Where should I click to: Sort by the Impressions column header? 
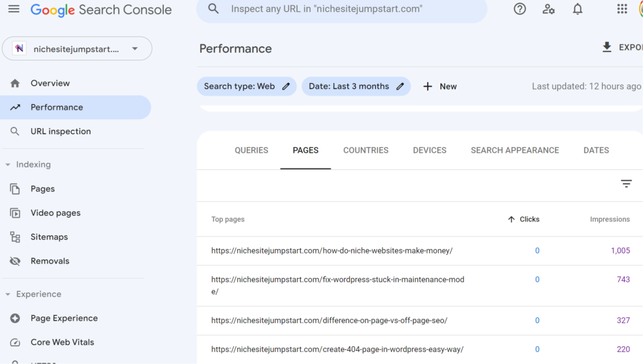click(x=610, y=219)
